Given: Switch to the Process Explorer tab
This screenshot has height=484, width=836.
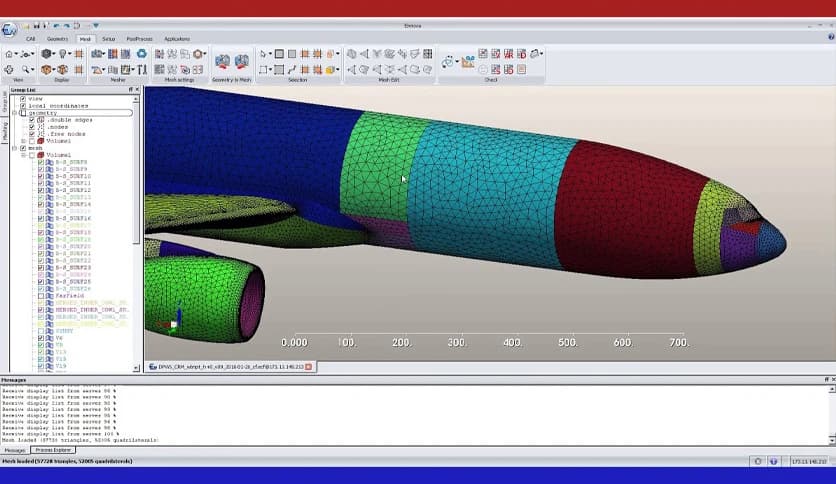Looking at the screenshot, I should (x=53, y=450).
